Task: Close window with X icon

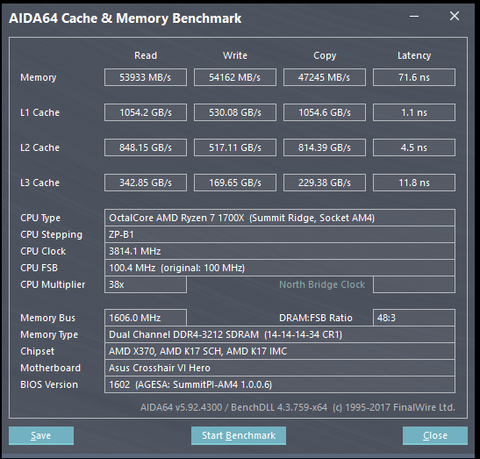Action: (x=454, y=16)
